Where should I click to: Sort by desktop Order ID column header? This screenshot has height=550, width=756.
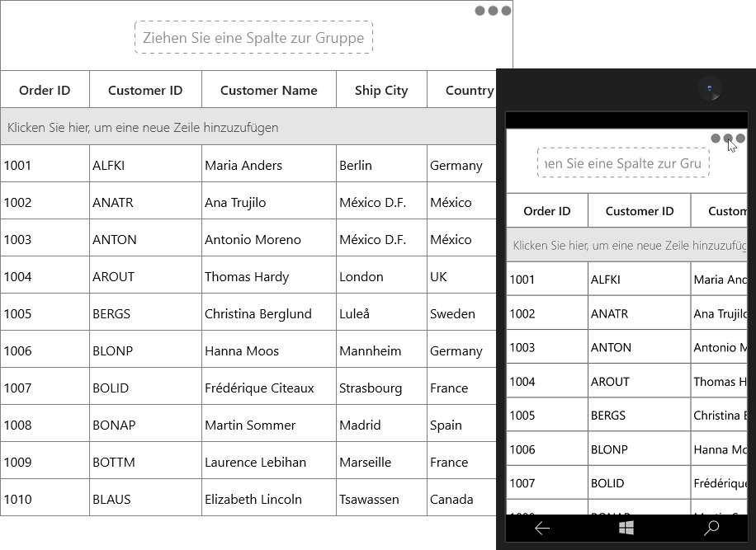[x=45, y=90]
